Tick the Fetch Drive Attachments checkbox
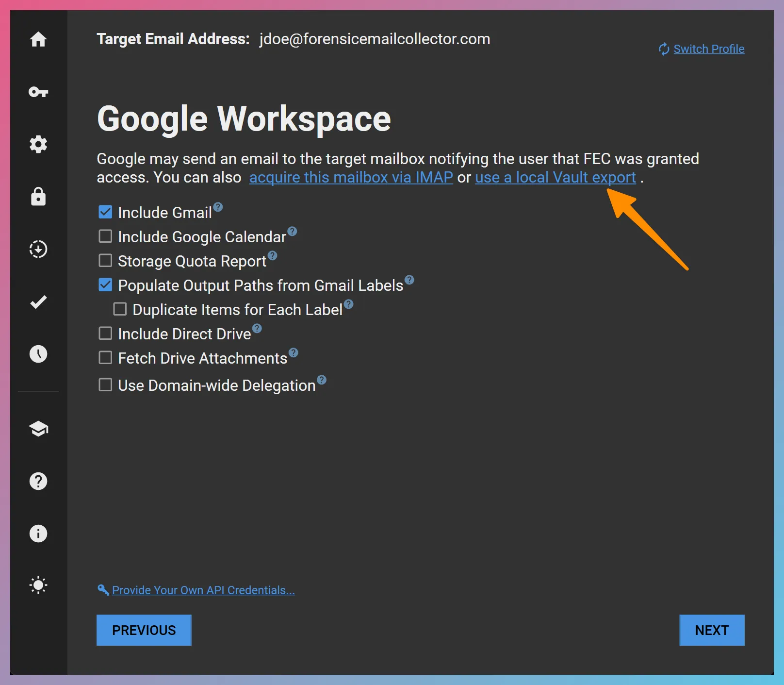This screenshot has height=685, width=784. pos(105,358)
